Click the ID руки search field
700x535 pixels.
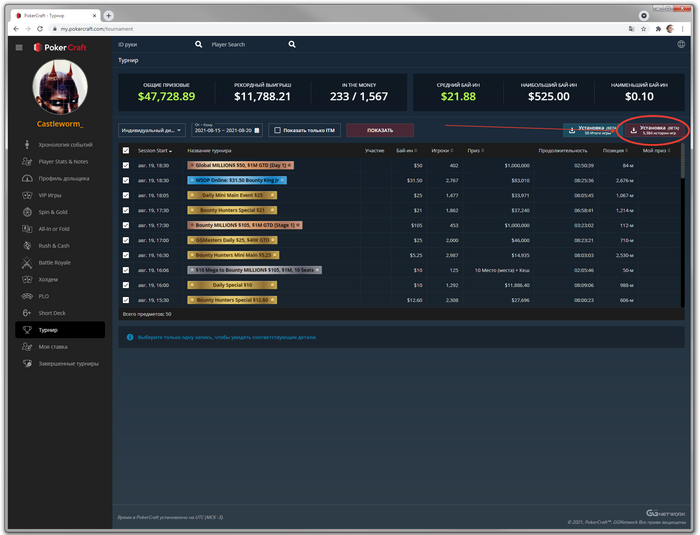(x=155, y=44)
